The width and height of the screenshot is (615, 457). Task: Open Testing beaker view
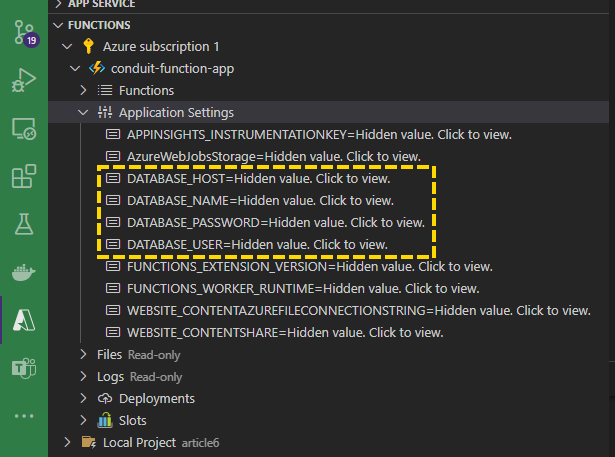(24, 224)
